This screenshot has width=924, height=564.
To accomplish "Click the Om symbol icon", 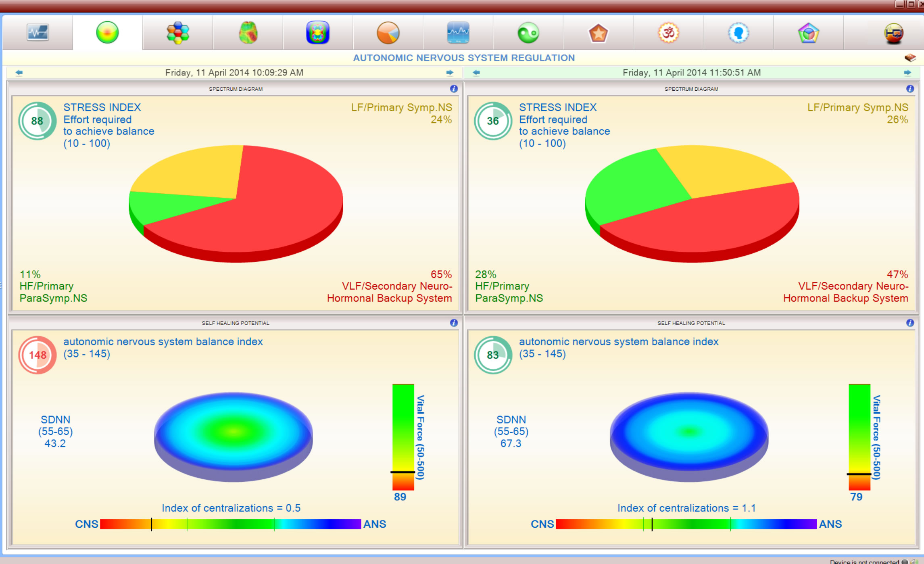I will point(668,33).
